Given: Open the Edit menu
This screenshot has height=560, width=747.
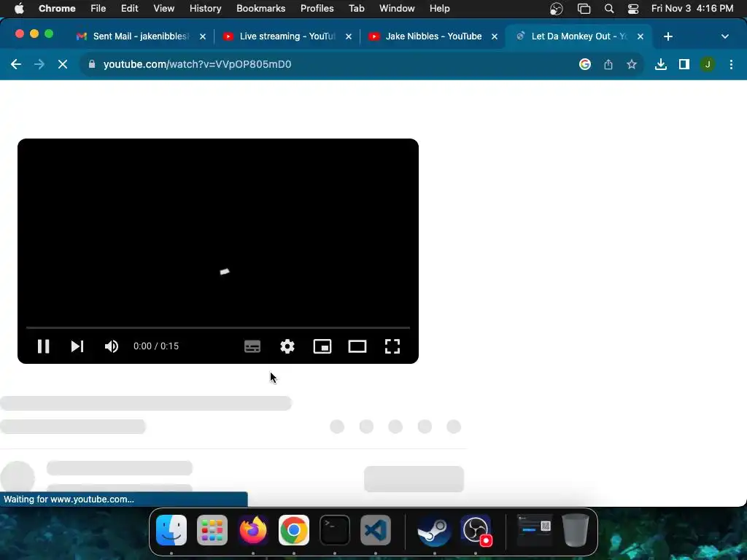Looking at the screenshot, I should click(130, 8).
